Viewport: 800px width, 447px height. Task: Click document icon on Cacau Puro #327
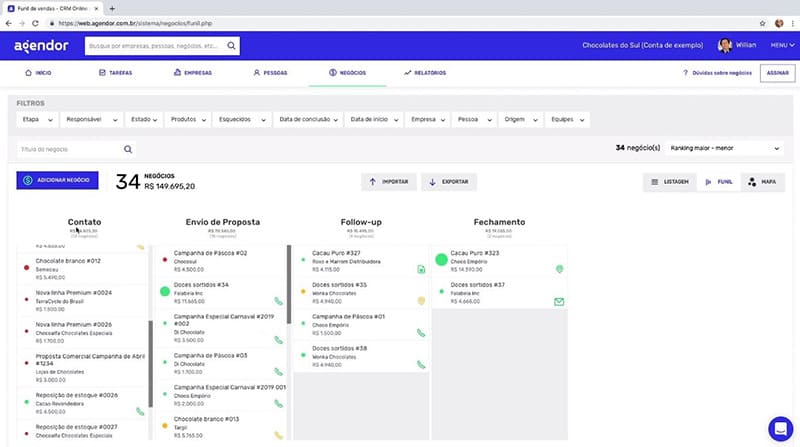coord(421,269)
